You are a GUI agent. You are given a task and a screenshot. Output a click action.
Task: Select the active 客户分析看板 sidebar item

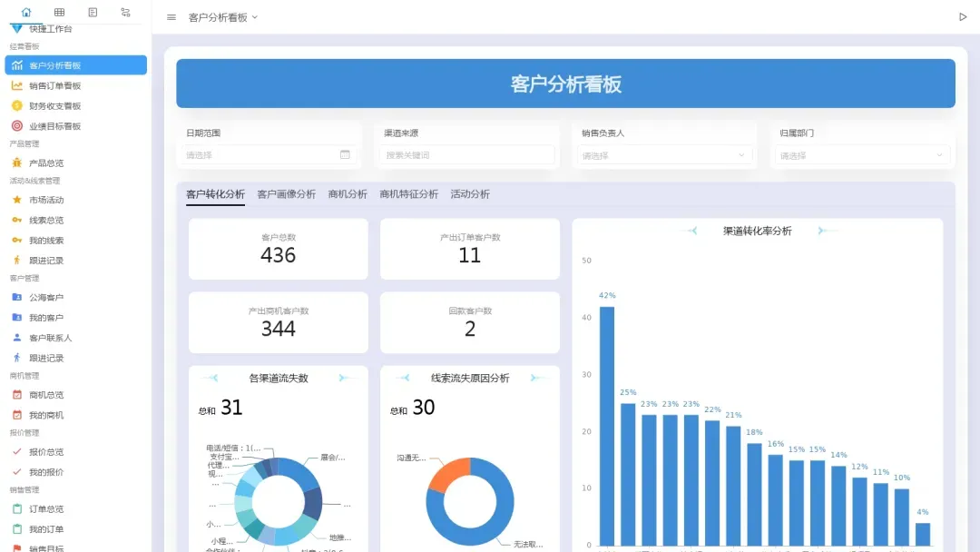tap(75, 65)
